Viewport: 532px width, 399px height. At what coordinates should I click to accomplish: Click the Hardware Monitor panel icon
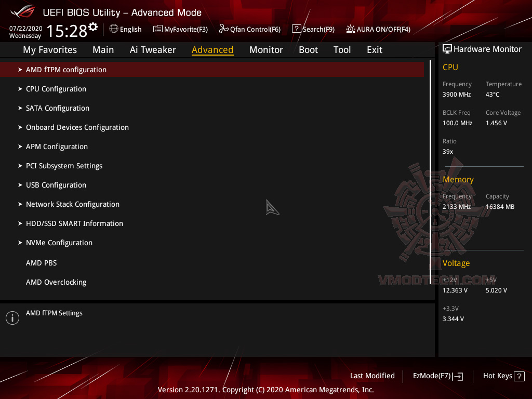pos(447,49)
